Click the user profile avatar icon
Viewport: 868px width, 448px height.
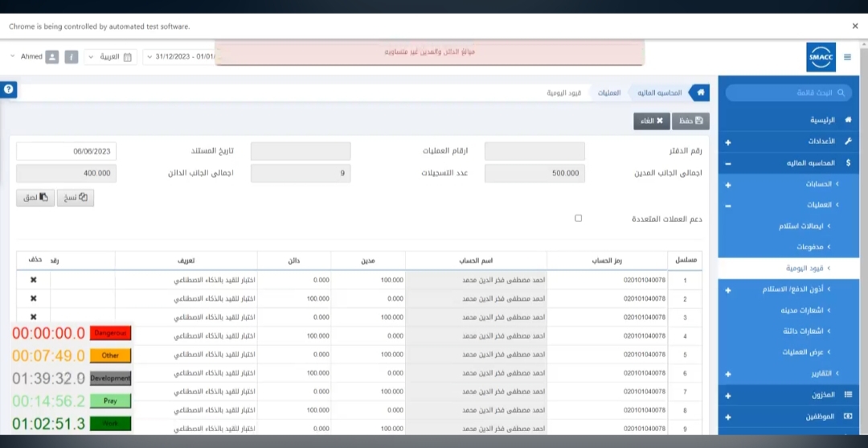pyautogui.click(x=51, y=57)
